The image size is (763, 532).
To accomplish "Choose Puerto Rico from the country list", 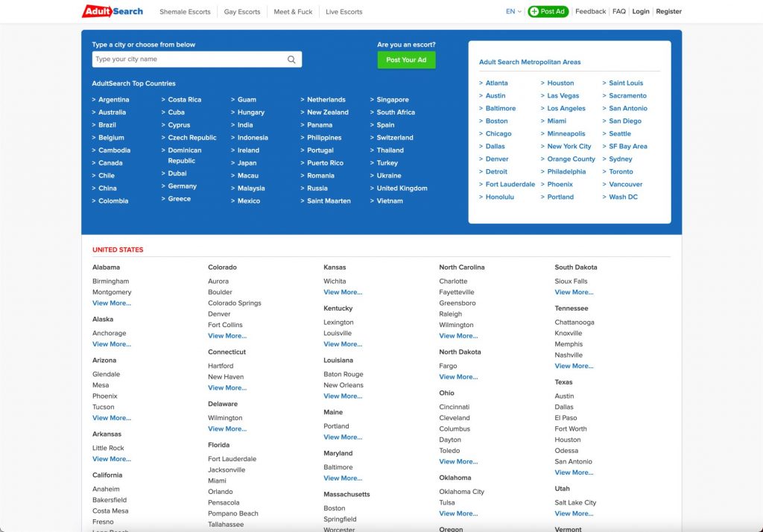I will pos(325,162).
